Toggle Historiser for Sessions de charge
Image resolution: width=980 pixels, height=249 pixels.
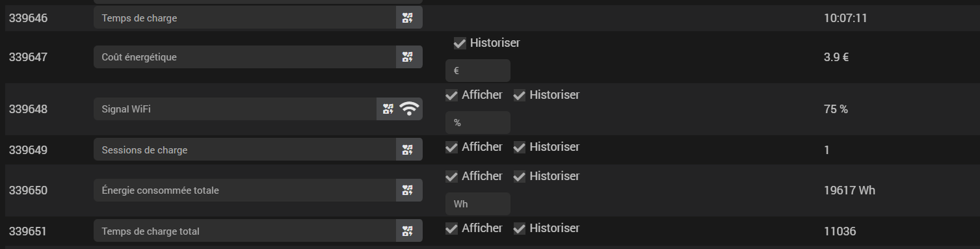(x=519, y=148)
